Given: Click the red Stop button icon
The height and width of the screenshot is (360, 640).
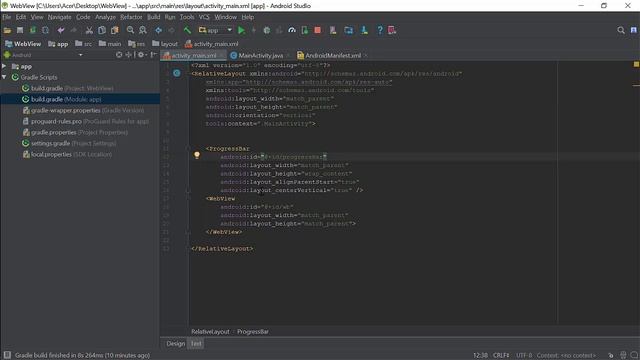Looking at the screenshot, I should pos(318,30).
